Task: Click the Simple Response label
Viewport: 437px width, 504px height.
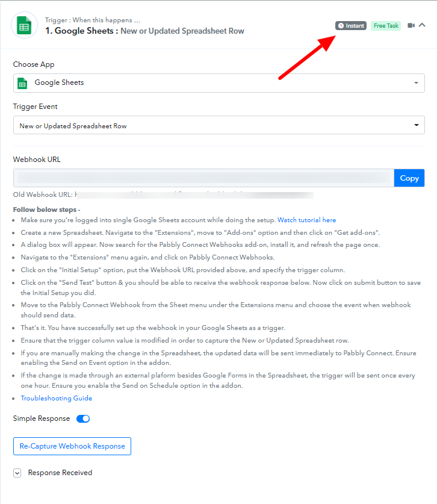Action: (42, 418)
